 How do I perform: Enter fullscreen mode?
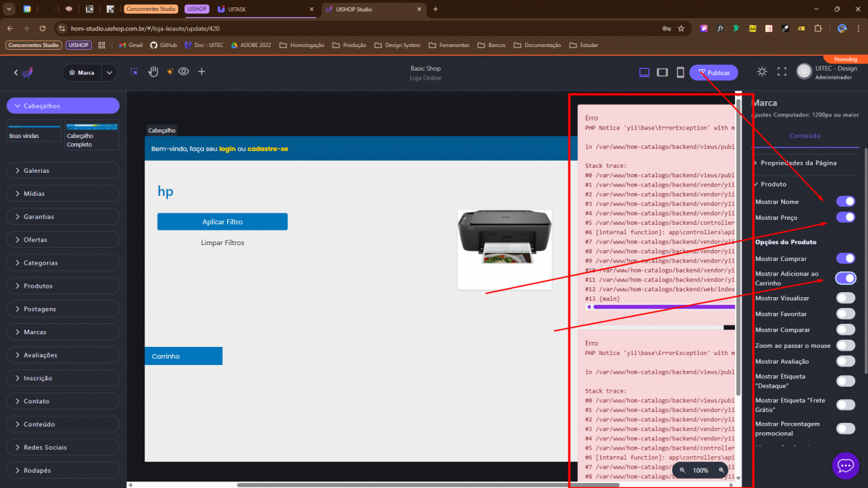(x=781, y=72)
